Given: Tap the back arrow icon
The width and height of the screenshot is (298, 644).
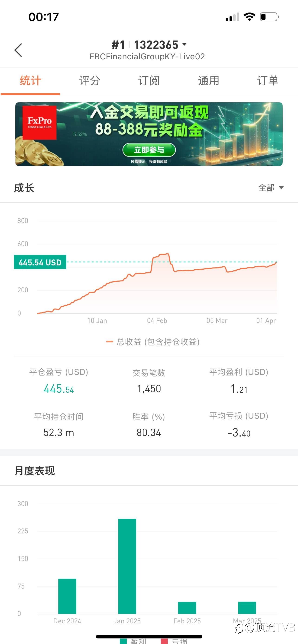Looking at the screenshot, I should (18, 50).
